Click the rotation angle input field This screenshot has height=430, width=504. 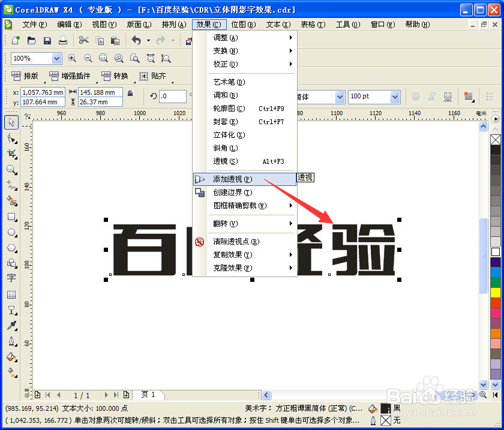tap(173, 96)
